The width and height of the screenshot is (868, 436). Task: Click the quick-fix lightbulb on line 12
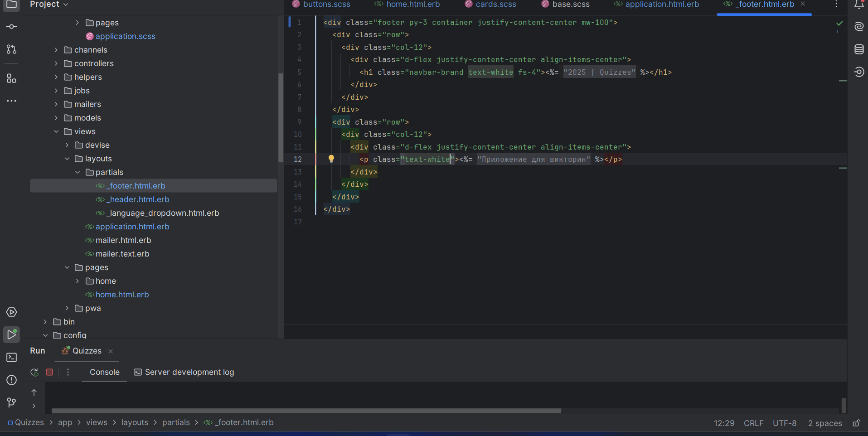point(331,159)
